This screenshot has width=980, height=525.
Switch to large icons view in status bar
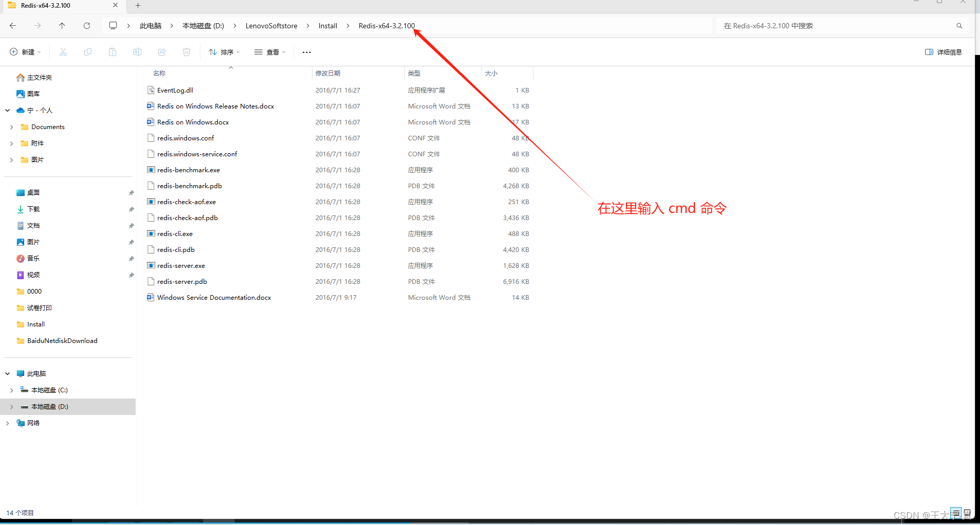click(967, 513)
